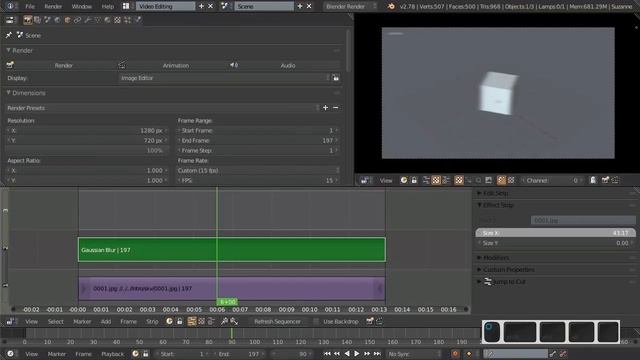Open the Render menu in top bar

[x=53, y=6]
